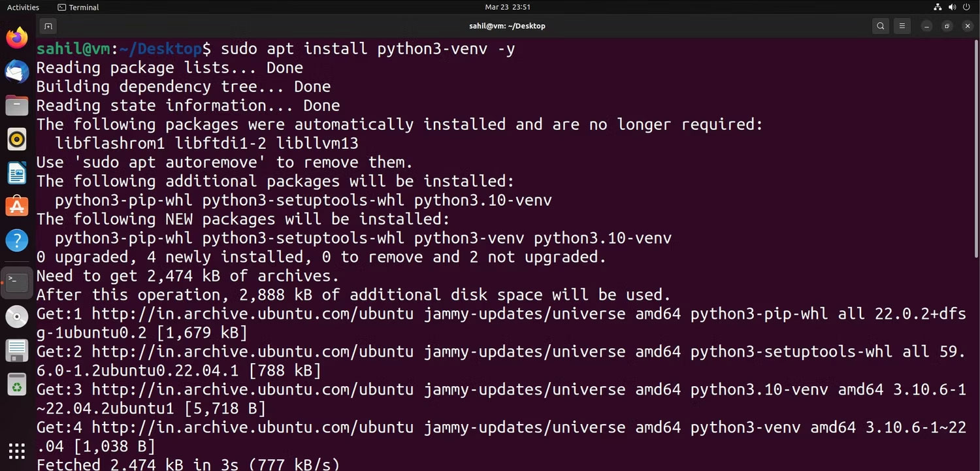Launch Thunderbird Mail from the dock
980x471 pixels.
17,71
